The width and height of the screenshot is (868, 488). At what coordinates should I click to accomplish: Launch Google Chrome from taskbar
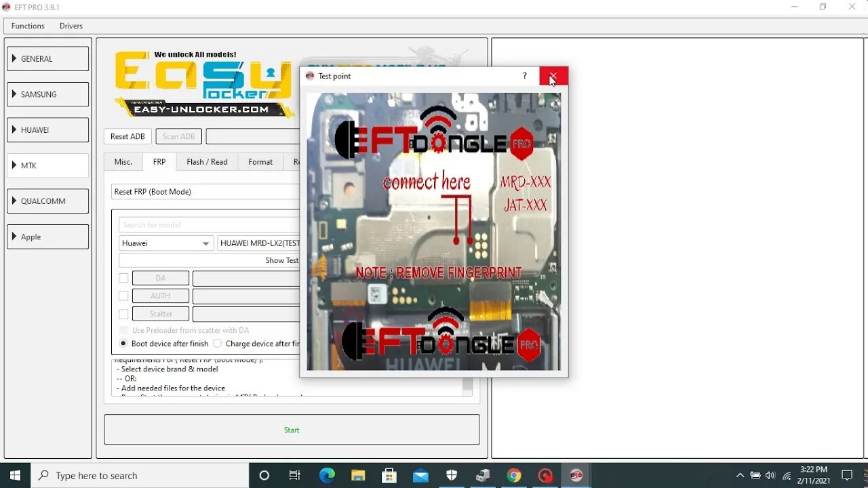[x=514, y=475]
